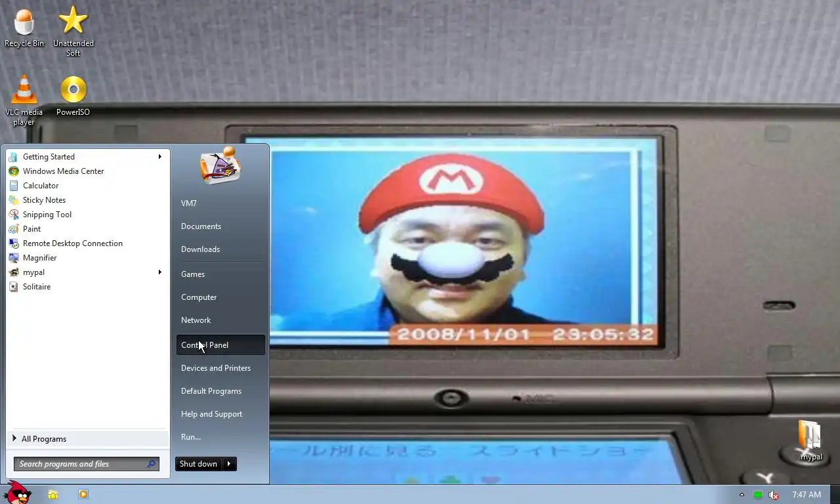Open Downloads from Start menu
Screen dimensions: 840x504
click(x=220, y=249)
